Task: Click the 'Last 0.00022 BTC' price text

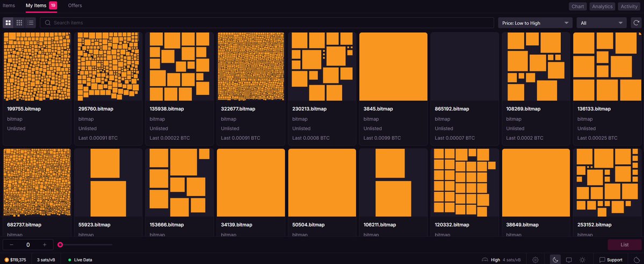Action: tap(170, 138)
